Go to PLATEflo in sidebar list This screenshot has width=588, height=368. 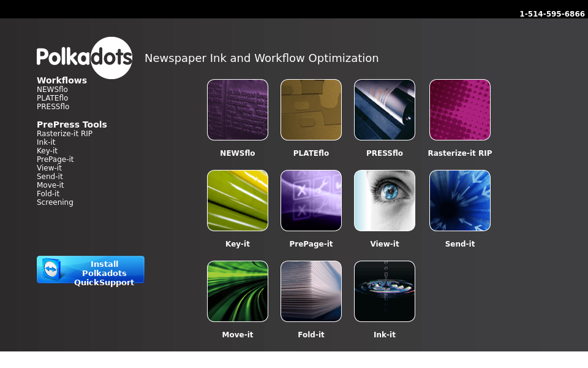[52, 98]
